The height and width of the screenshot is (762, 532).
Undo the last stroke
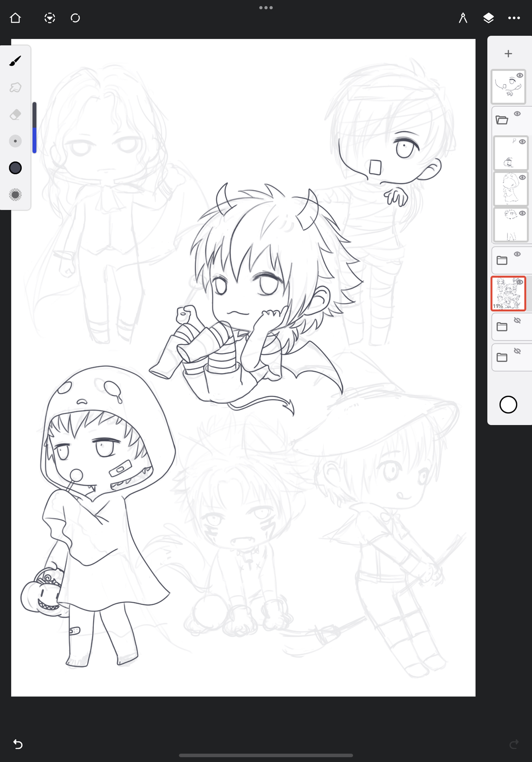coord(18,744)
